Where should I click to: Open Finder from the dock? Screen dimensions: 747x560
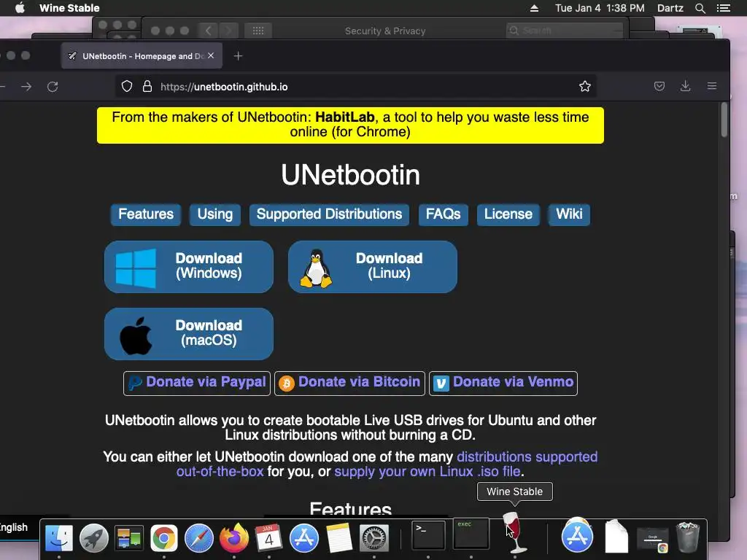coord(58,538)
